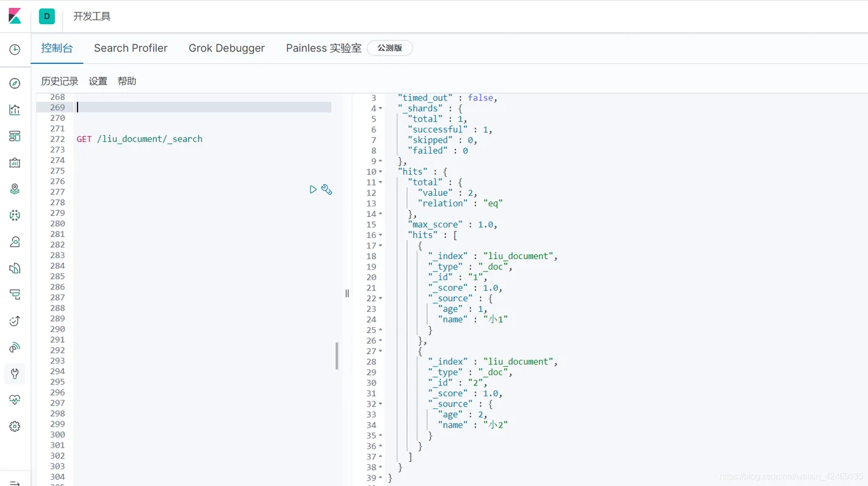Click "_index" value on output line 18
868x486 pixels.
tap(518, 256)
